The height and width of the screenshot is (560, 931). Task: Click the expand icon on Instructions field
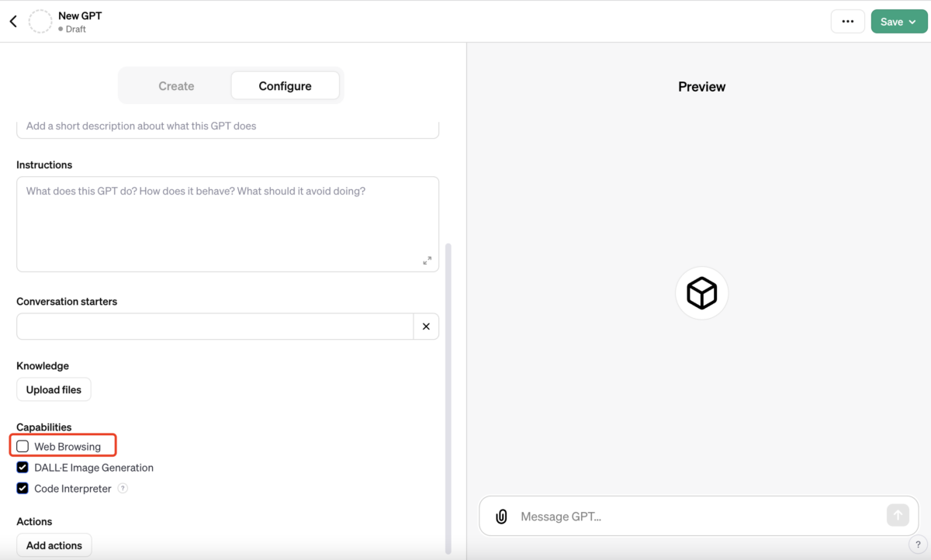point(427,261)
